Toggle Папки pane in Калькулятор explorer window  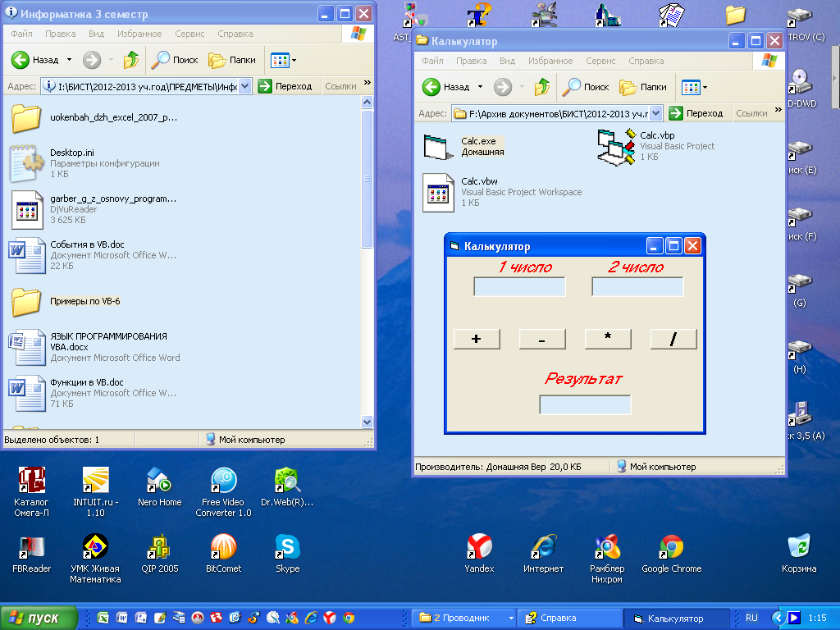[x=643, y=87]
